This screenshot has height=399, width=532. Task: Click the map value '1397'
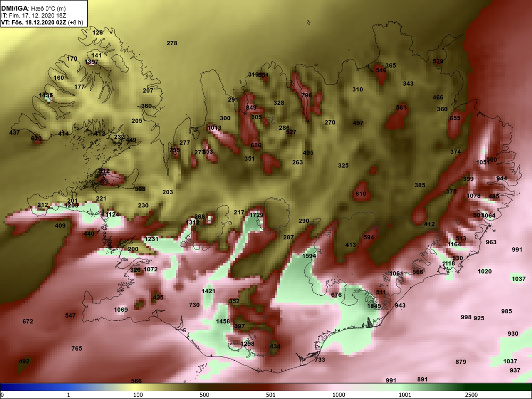click(x=92, y=62)
